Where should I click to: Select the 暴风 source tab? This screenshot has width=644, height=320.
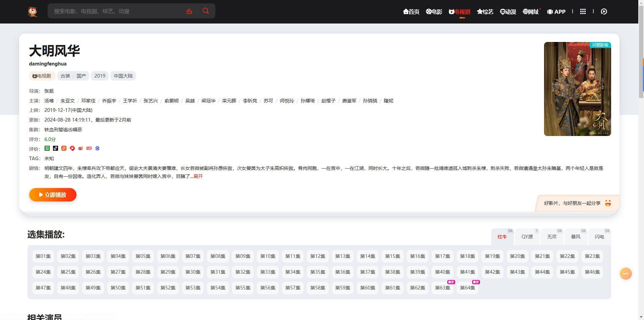576,237
